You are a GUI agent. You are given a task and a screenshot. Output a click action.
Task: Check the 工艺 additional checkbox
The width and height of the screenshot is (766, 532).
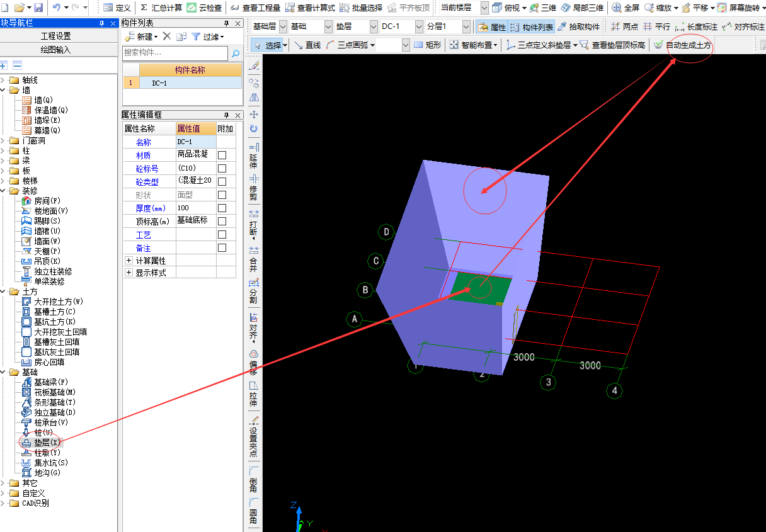(x=222, y=235)
